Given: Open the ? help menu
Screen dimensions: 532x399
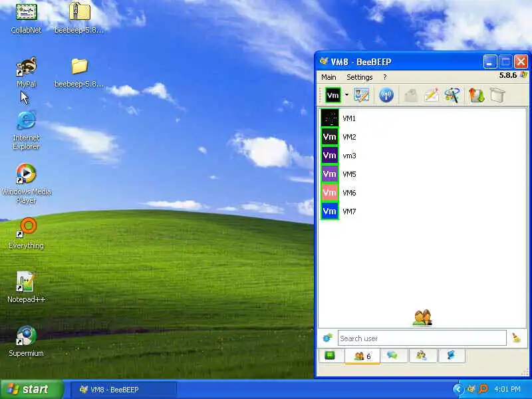Looking at the screenshot, I should tap(385, 77).
